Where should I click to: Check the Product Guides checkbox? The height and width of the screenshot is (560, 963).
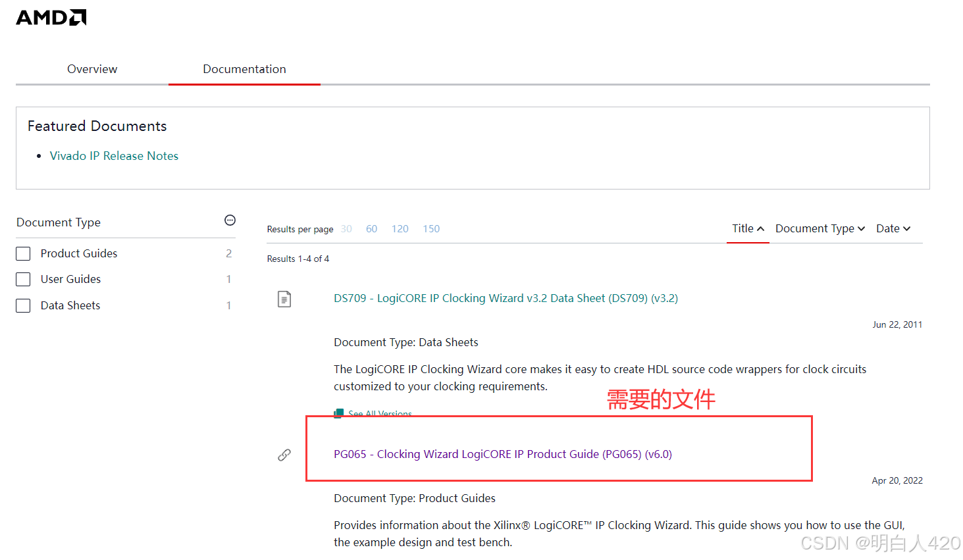pos(23,254)
